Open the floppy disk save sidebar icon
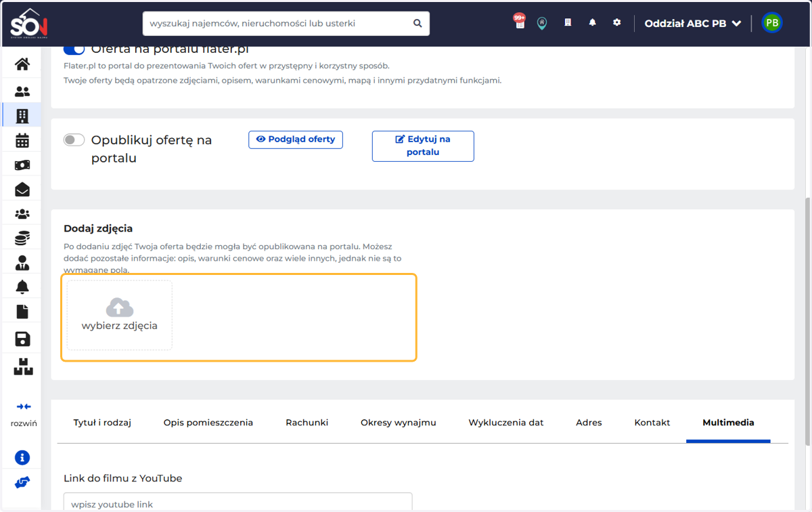 pyautogui.click(x=22, y=339)
